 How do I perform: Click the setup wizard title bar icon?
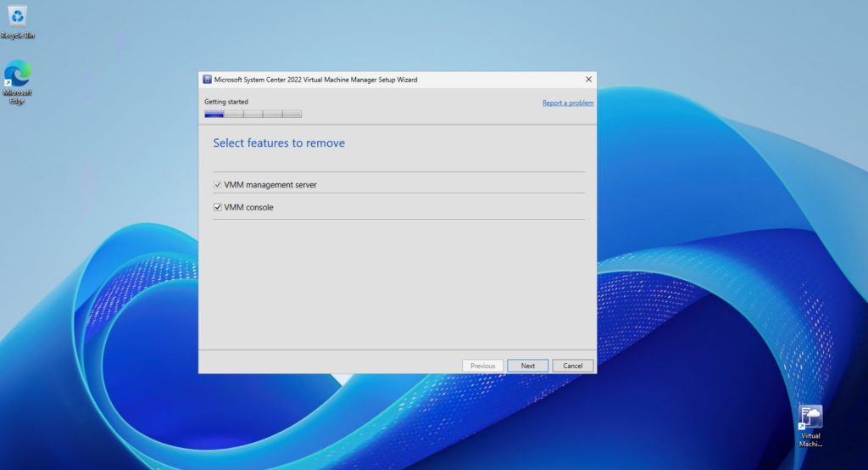207,79
